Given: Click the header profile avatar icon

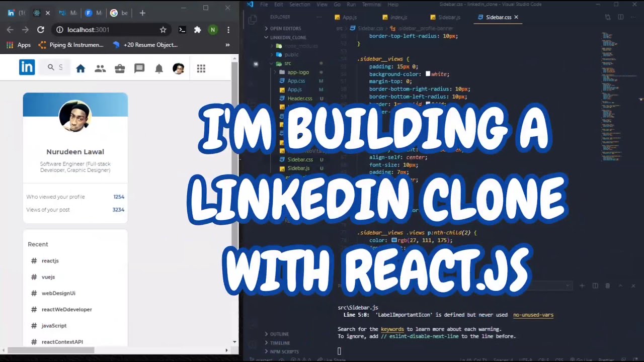Looking at the screenshot, I should tap(178, 69).
